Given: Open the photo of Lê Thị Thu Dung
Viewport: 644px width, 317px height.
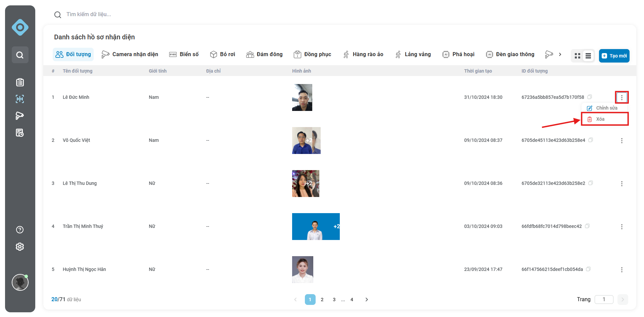Looking at the screenshot, I should (306, 184).
